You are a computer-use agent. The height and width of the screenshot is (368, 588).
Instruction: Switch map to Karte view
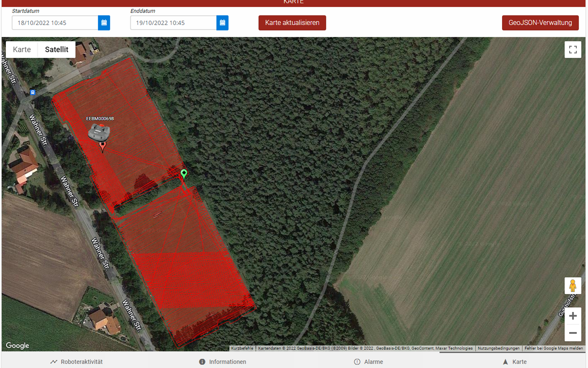22,50
